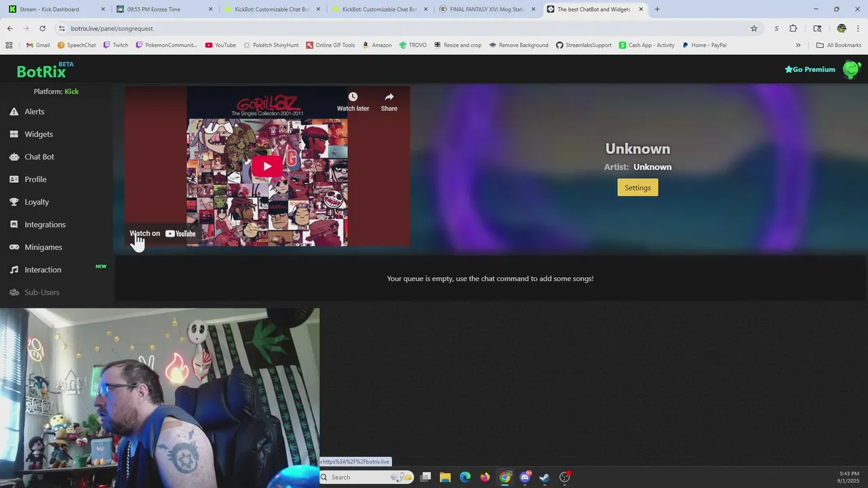Open StreamlabsSupport bookmark
Screen dimensions: 868x488
584,45
